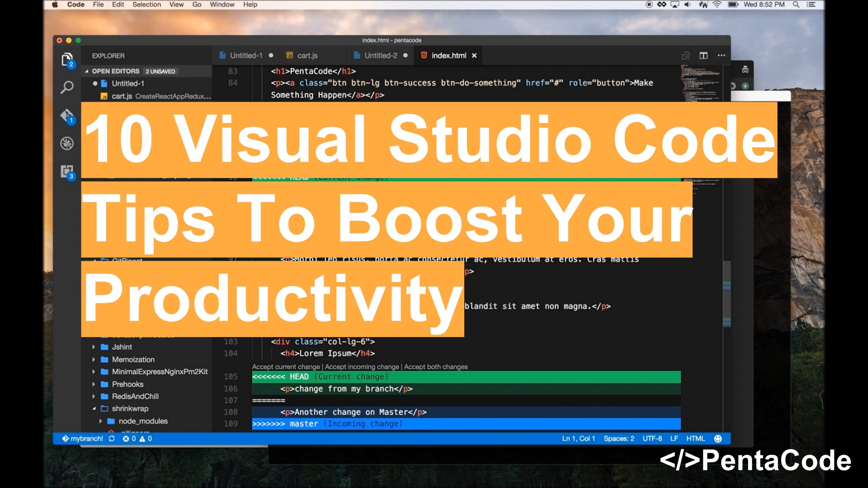Open the Help menu
The height and width of the screenshot is (488, 868).
[250, 5]
